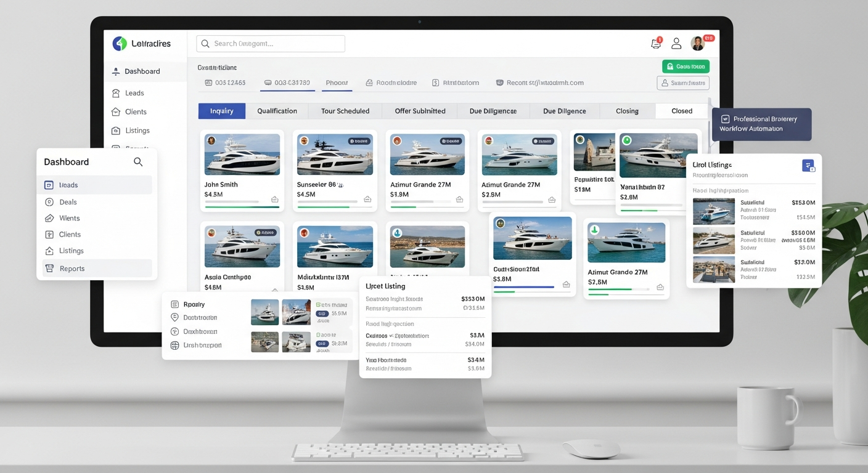Viewport: 868px width, 473px height.
Task: Click the Search input field in the top bar
Action: tap(271, 44)
